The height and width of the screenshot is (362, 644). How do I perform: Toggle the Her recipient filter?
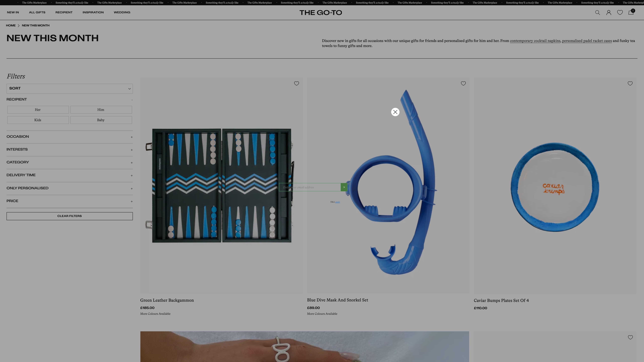tap(38, 109)
